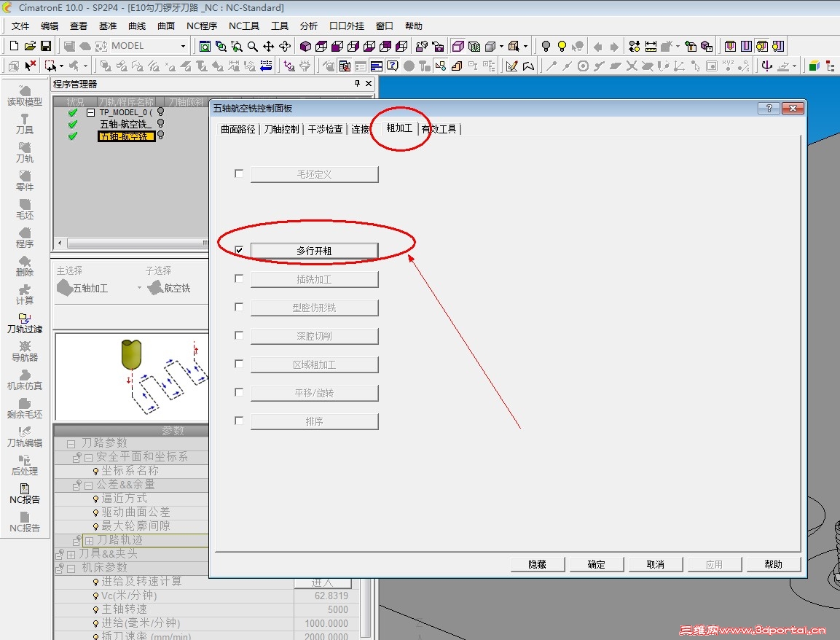Enable the 深腔切削 checkbox

pos(239,335)
